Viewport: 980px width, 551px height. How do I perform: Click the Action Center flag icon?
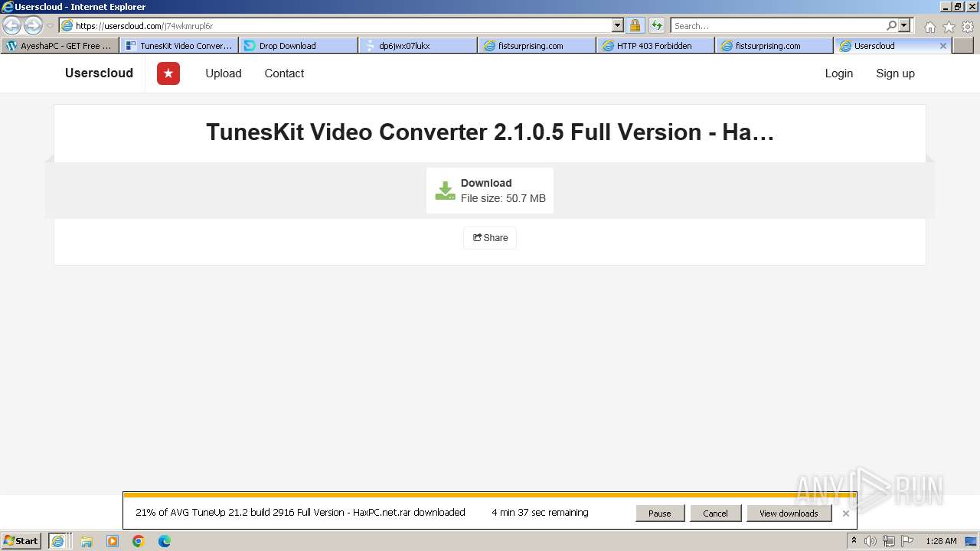(x=907, y=541)
